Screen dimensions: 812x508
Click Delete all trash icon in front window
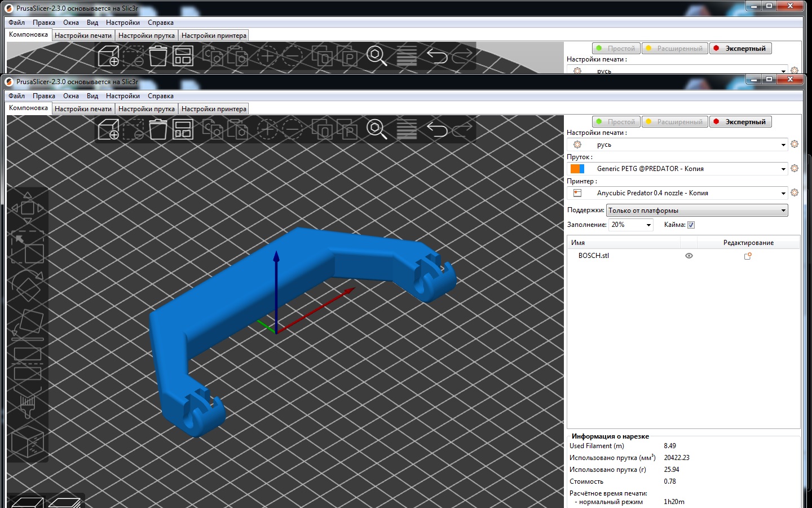[x=158, y=129]
